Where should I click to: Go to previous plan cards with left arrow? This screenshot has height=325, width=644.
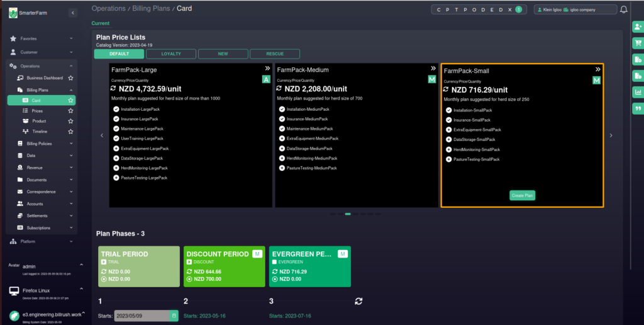tap(102, 135)
